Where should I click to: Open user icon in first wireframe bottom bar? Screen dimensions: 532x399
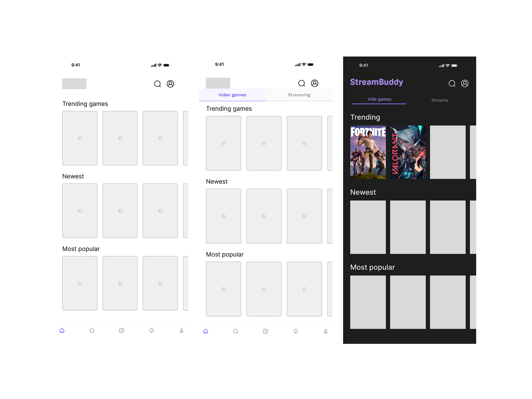coord(181,331)
